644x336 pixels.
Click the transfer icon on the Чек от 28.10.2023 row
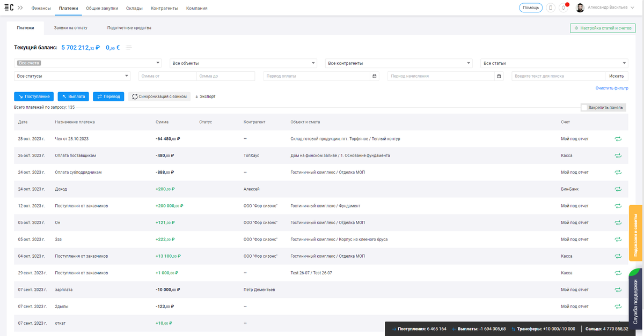click(618, 139)
